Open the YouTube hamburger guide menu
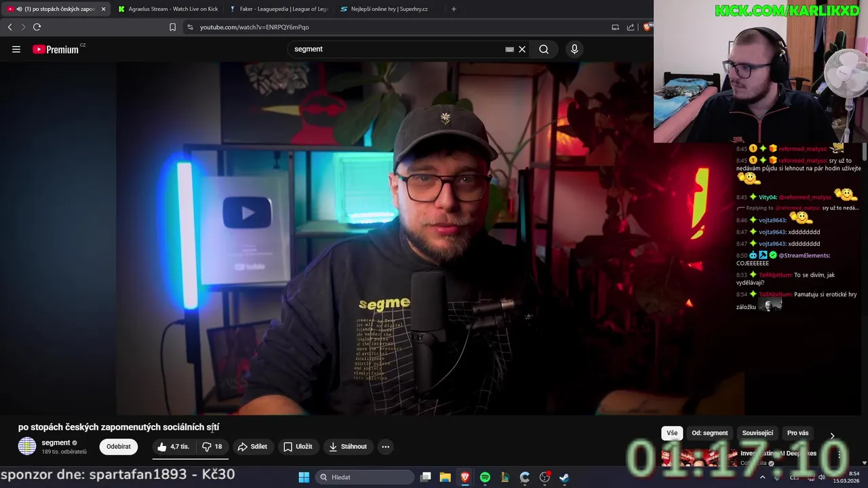Screen dimensions: 868x488 point(16,49)
